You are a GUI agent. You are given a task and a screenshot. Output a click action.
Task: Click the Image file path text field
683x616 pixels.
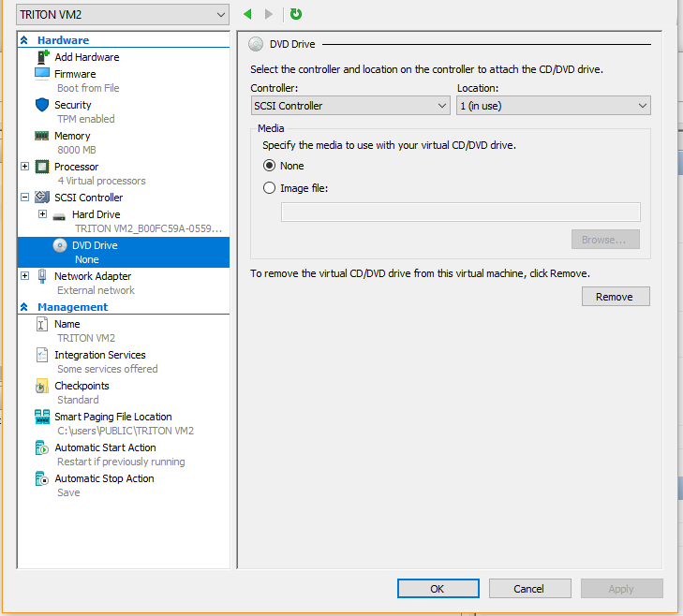pos(460,212)
